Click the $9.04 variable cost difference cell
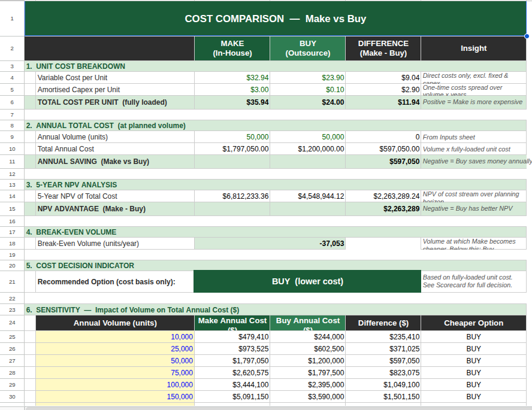This screenshot has width=532, height=410. pos(383,78)
